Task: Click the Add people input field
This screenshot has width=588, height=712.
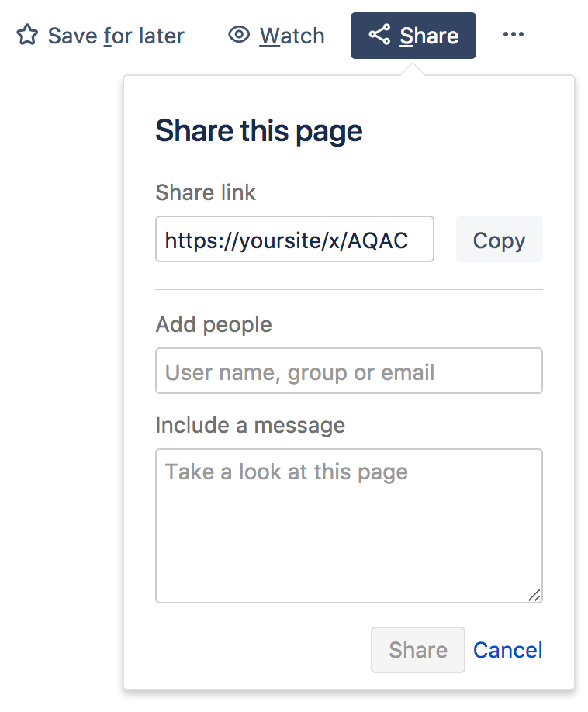Action: tap(349, 371)
